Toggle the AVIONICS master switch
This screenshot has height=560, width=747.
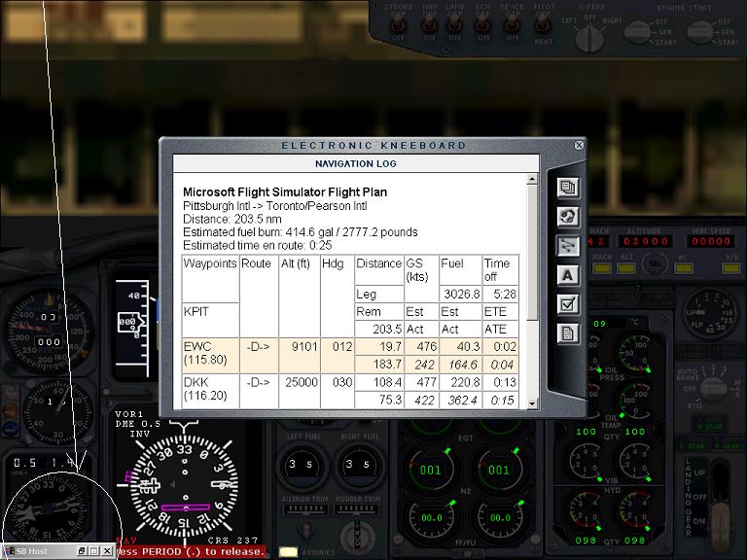click(x=288, y=552)
